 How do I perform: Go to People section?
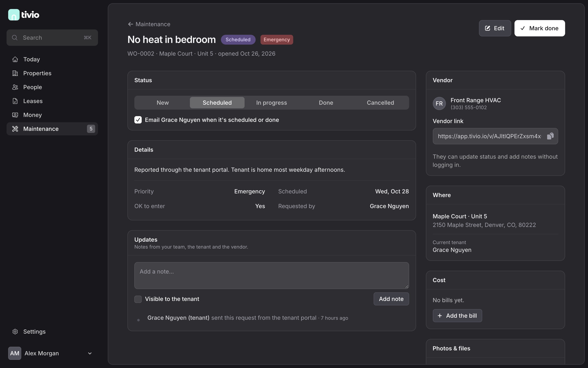[52, 87]
